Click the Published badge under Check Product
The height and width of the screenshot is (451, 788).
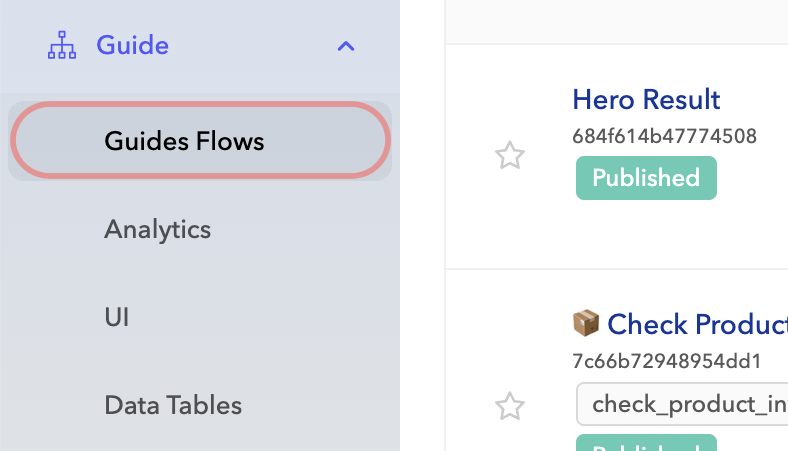[x=646, y=444]
